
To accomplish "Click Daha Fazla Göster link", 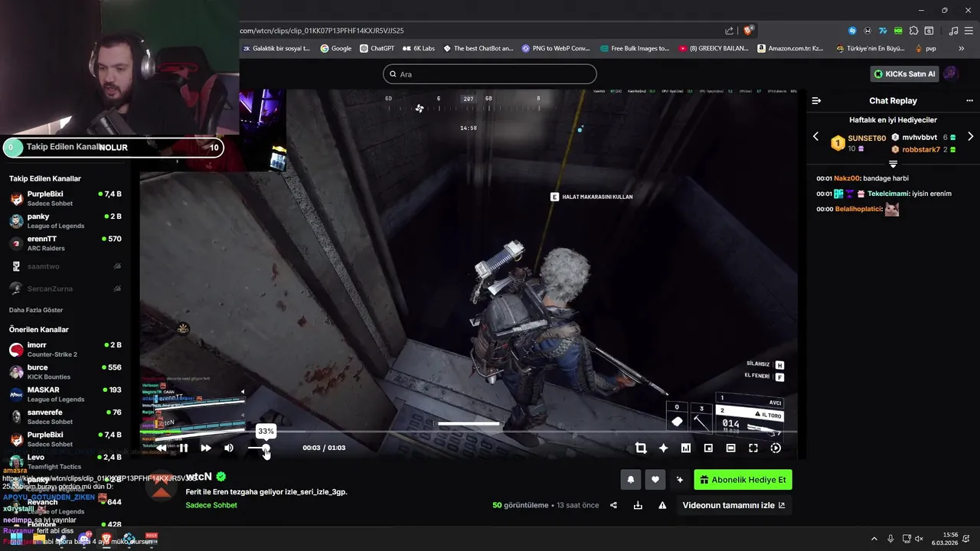I will click(36, 310).
